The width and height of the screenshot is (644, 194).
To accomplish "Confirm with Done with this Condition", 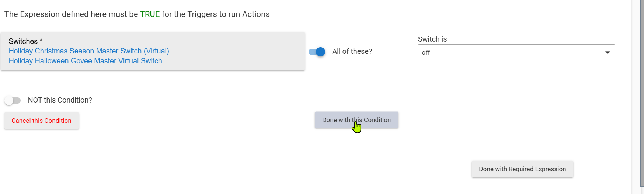I will tap(356, 120).
